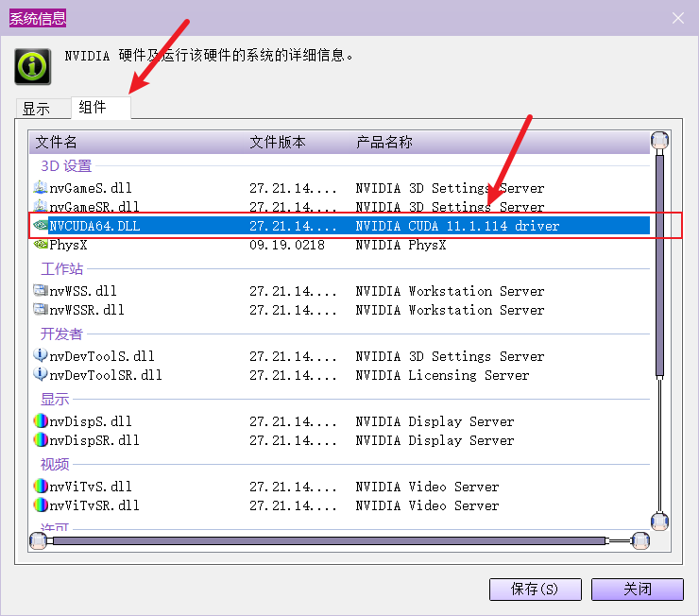699x616 pixels.
Task: Click nvWSSR.dll NVIDIA Workstation Server text
Action: click(450, 310)
